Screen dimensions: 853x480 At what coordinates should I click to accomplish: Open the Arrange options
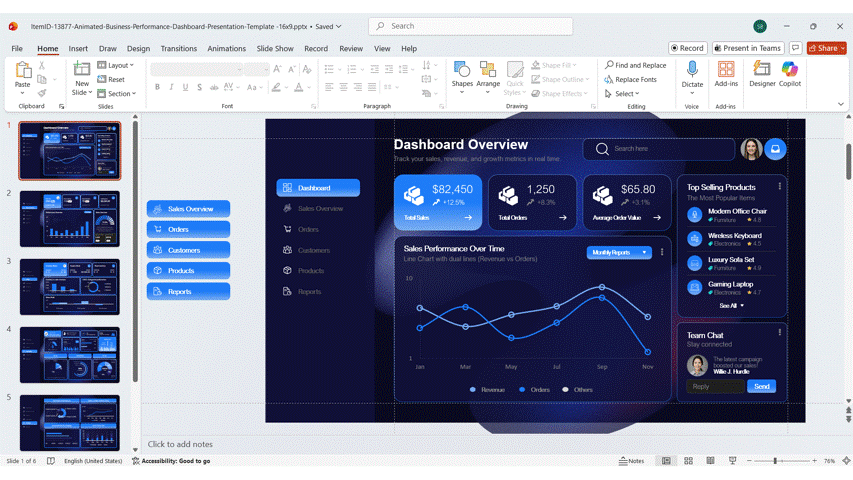click(x=488, y=75)
